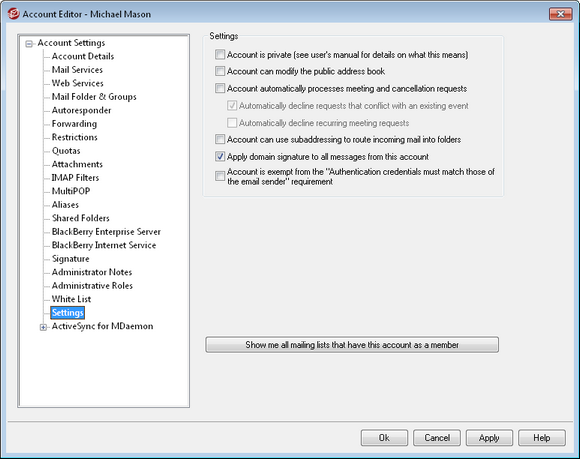
Task: Open Help for this dialog
Action: pyautogui.click(x=542, y=438)
